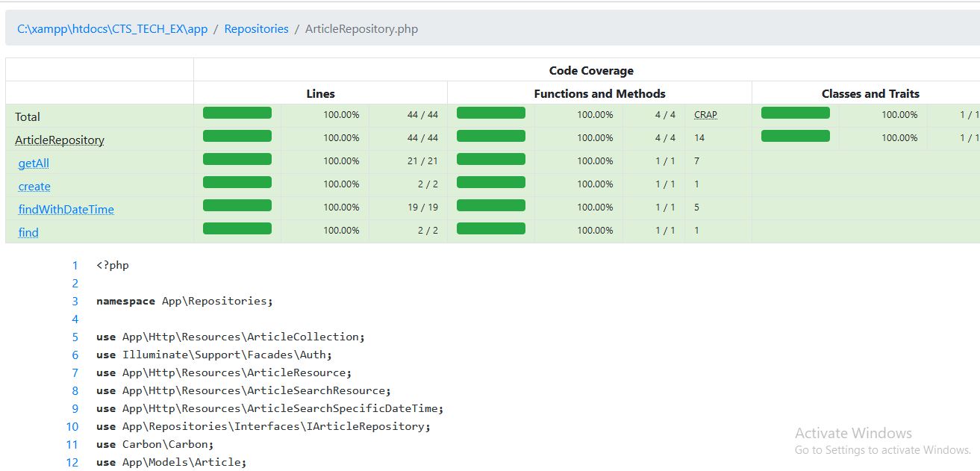Click the Total row lines coverage bar
This screenshot has width=980, height=471.
click(x=237, y=112)
